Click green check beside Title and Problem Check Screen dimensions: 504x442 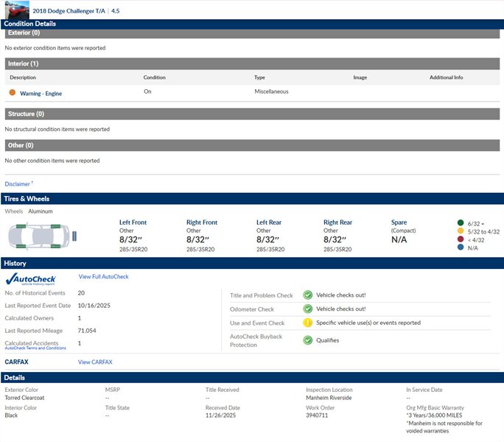pyautogui.click(x=308, y=295)
